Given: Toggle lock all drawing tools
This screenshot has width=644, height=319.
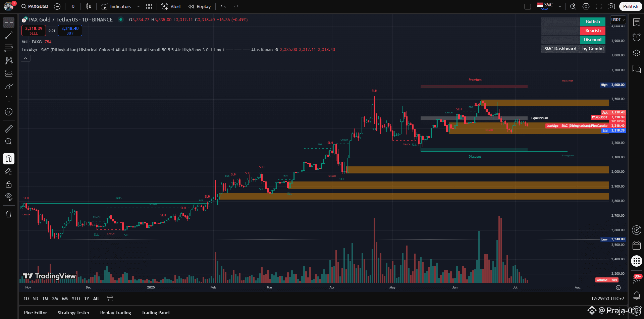Looking at the screenshot, I should tap(9, 184).
